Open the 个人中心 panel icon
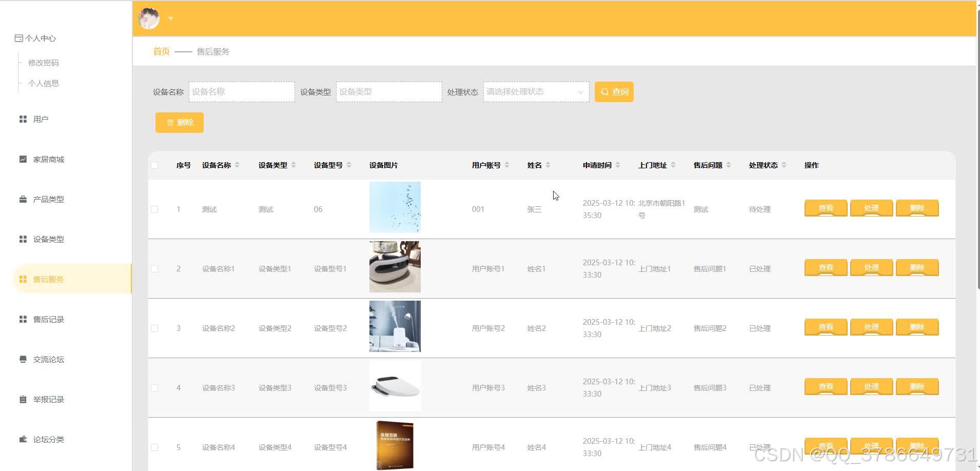This screenshot has width=980, height=471. coord(19,38)
